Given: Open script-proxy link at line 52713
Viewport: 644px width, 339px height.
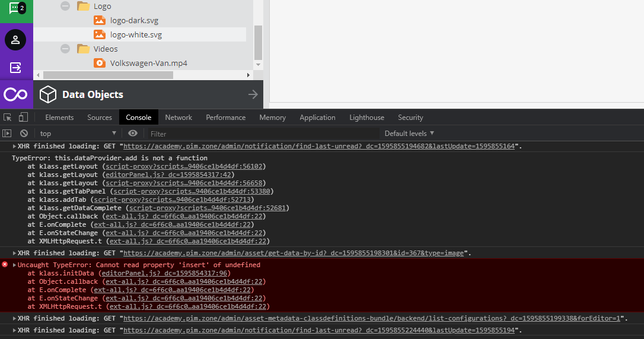Looking at the screenshot, I should (x=172, y=199).
